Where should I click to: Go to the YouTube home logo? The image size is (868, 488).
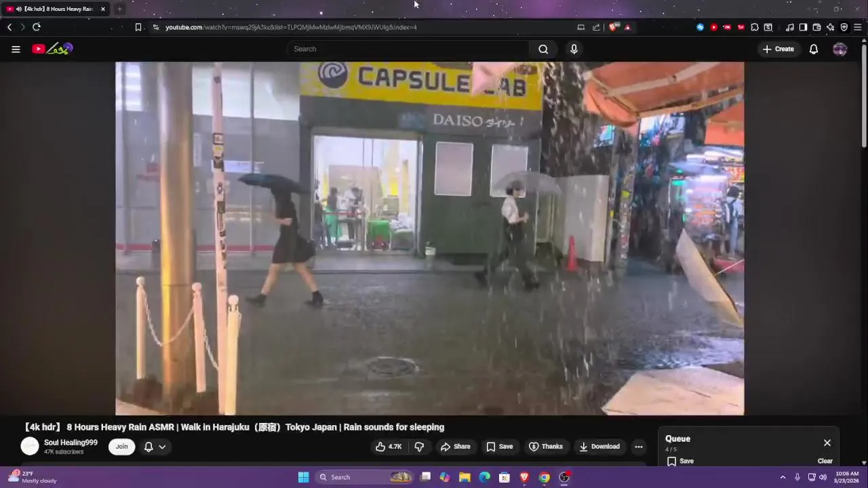click(x=52, y=49)
